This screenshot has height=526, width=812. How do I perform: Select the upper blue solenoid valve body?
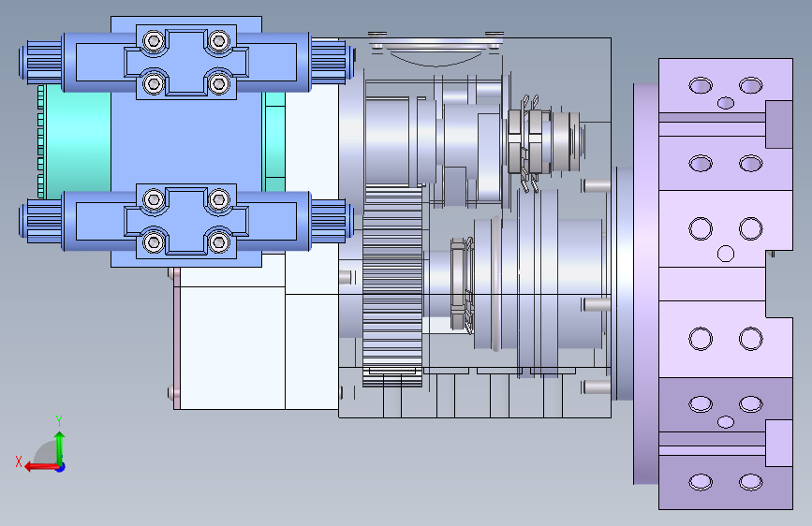click(186, 62)
